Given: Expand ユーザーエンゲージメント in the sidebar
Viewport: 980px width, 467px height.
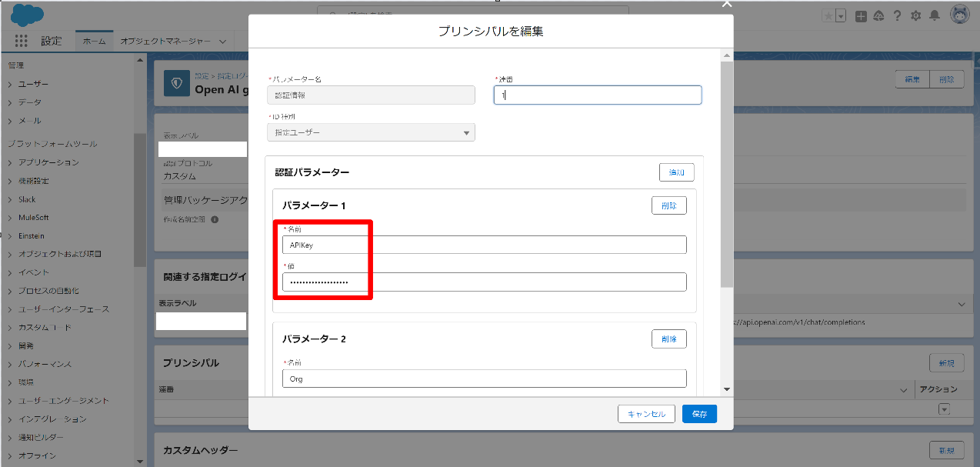Looking at the screenshot, I should (x=10, y=401).
